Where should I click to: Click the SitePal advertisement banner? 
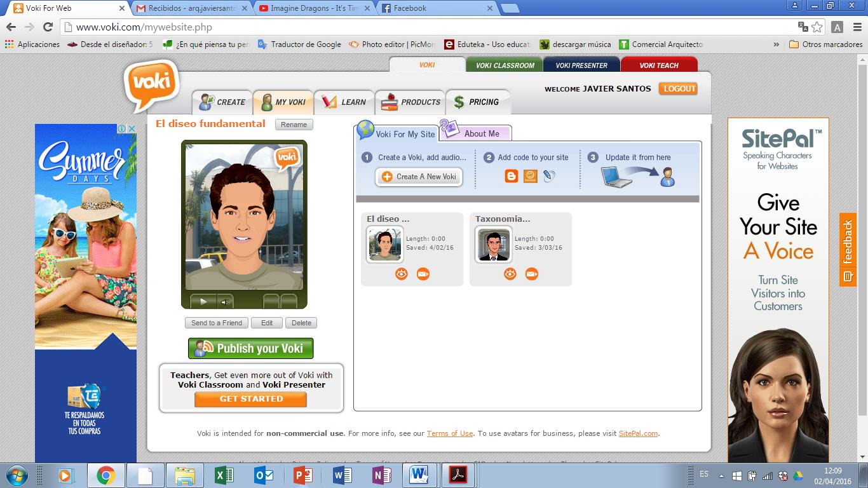778,290
